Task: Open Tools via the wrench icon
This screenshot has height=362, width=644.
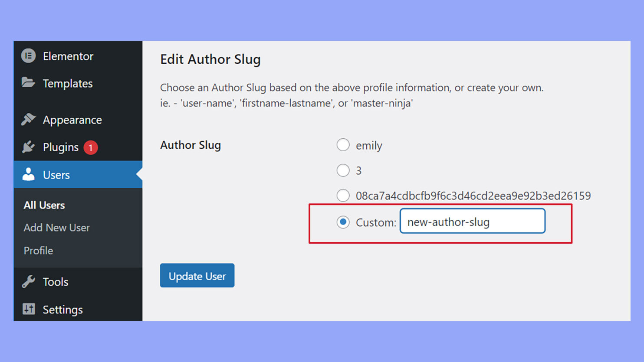Action: [28, 281]
